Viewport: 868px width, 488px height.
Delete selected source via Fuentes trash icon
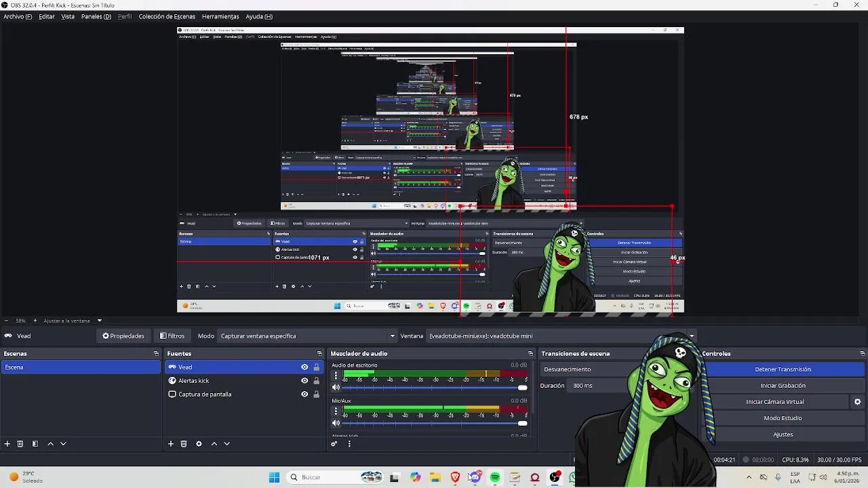[x=184, y=444]
